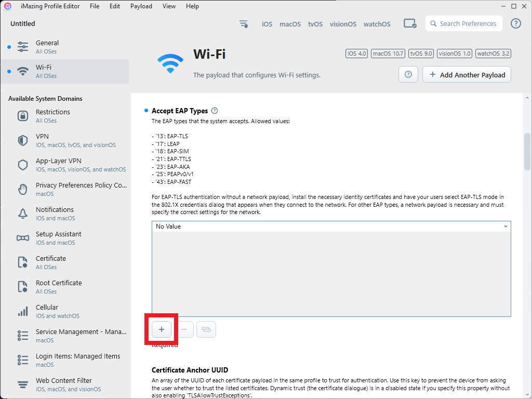532x399 pixels.
Task: Click the "'23': EAP-AKA" line
Action: [x=170, y=167]
